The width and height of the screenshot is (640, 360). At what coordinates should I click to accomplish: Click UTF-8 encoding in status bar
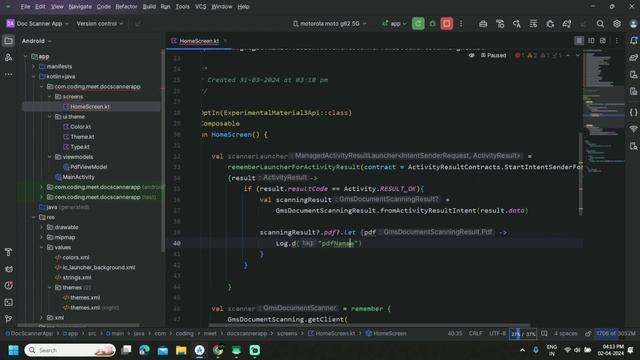coord(498,333)
